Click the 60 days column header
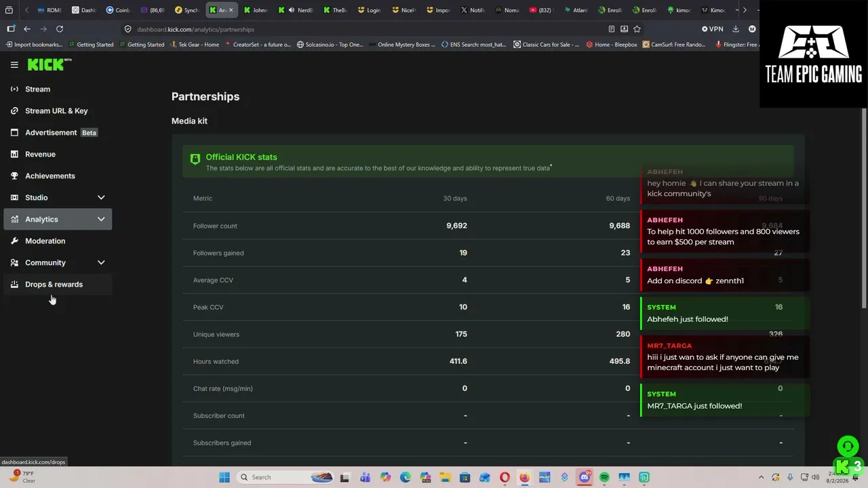Screen dimensions: 868x488 [x=618, y=199]
